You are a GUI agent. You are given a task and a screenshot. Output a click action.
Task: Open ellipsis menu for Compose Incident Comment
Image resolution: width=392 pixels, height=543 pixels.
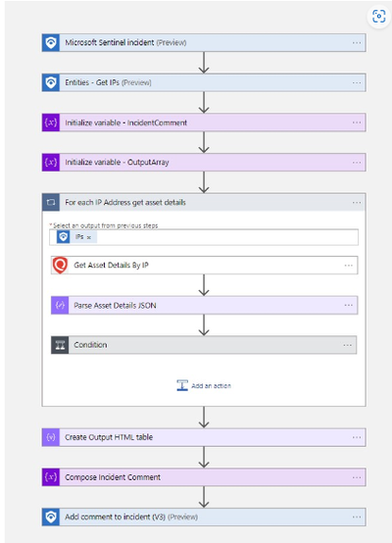point(357,477)
